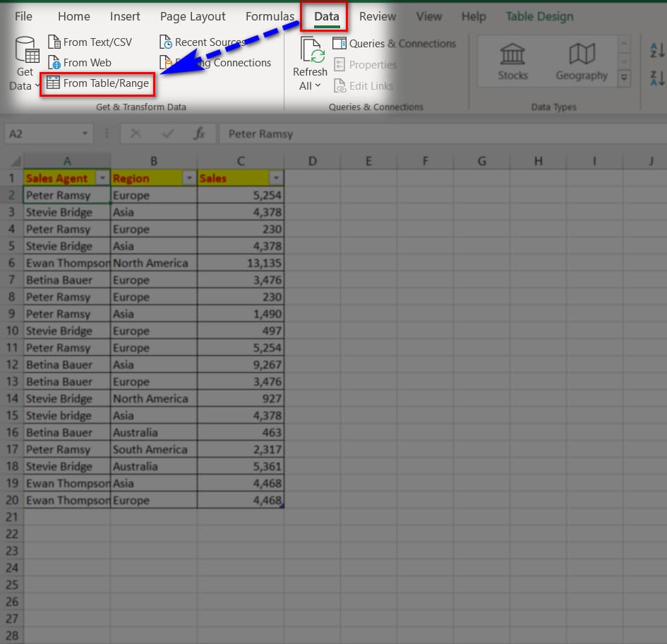Expand the Data Types gallery
The width and height of the screenshot is (667, 644).
tap(624, 78)
